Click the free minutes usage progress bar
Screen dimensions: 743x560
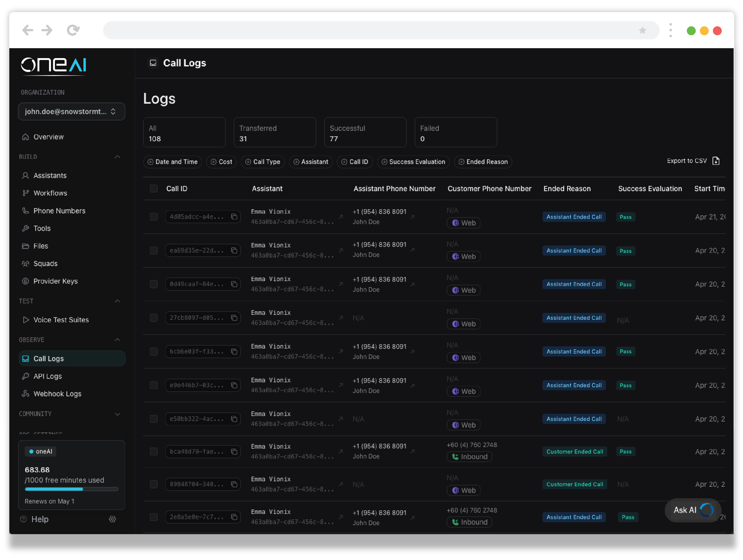[72, 489]
